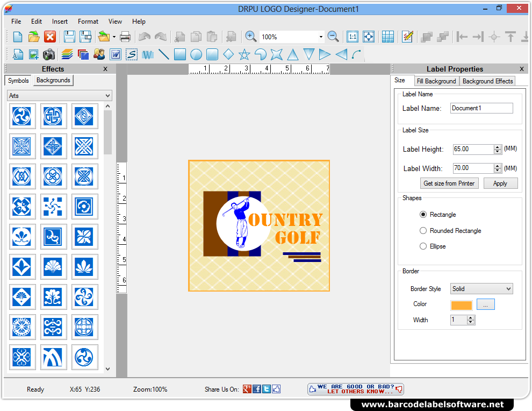
Task: Click the Get size from Printer button
Action: (x=449, y=183)
